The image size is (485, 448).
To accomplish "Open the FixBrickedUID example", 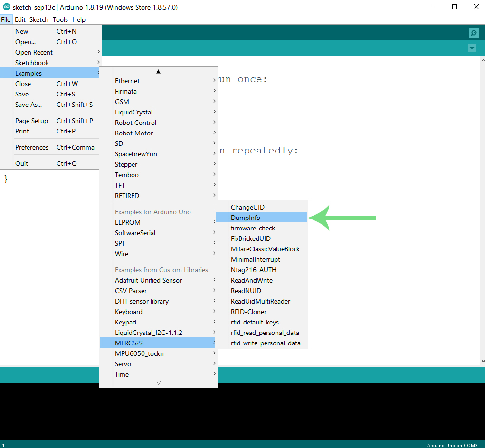I will click(261, 239).
